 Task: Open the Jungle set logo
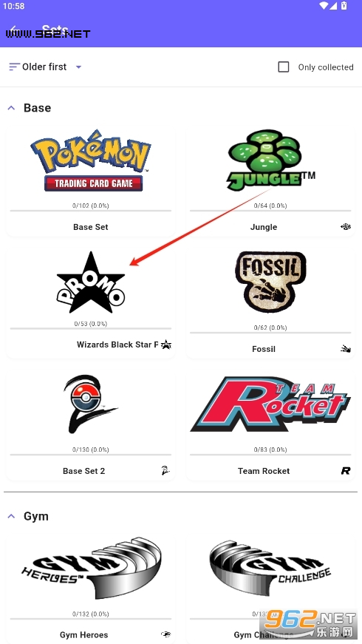coord(271,160)
